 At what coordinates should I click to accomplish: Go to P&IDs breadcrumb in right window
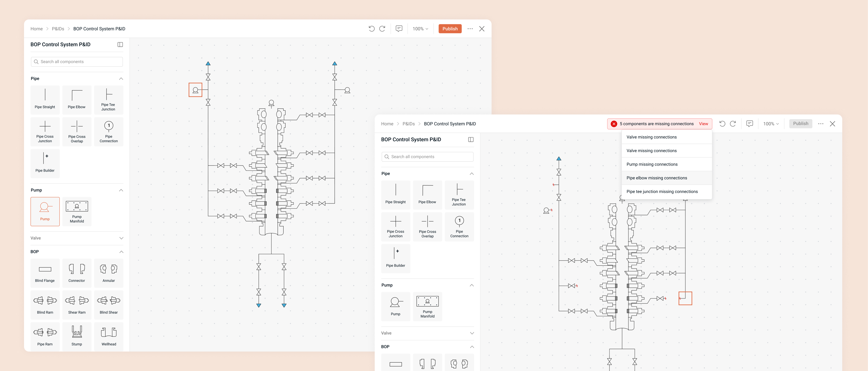(x=408, y=123)
